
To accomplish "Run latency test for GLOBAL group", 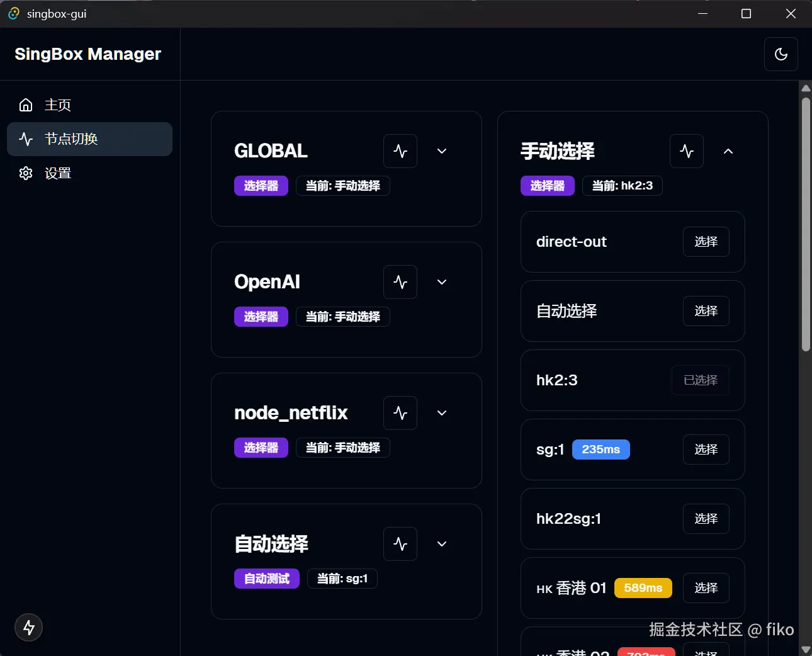I will (x=400, y=151).
